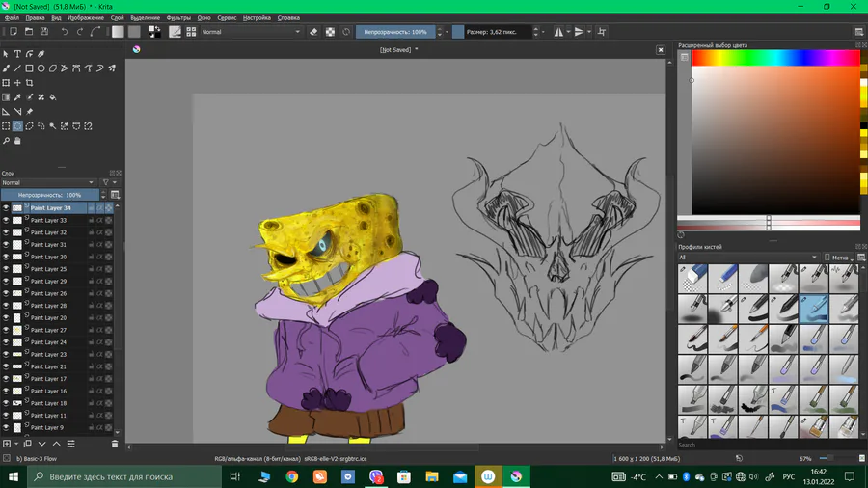Screen dimensions: 868x488
Task: Pick the Freehand Brush tool
Action: (x=6, y=68)
